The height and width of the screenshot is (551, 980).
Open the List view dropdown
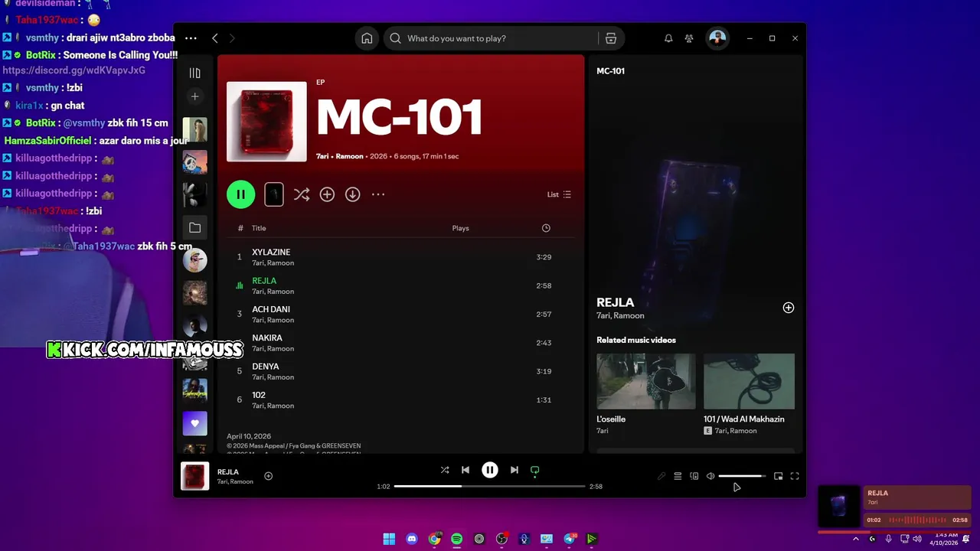[559, 194]
